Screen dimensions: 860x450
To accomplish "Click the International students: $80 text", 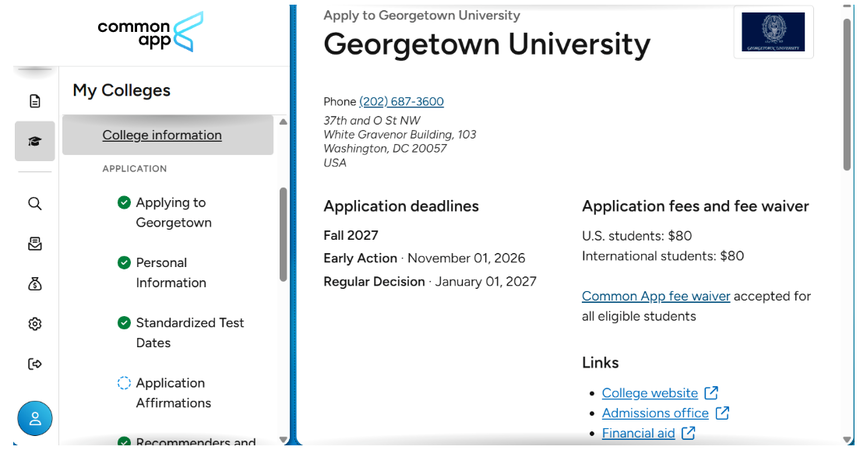I will [663, 256].
